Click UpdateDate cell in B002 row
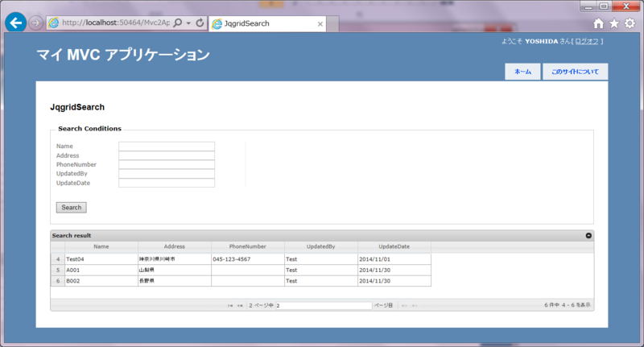Viewport: 644px width, 347px height. [x=394, y=281]
